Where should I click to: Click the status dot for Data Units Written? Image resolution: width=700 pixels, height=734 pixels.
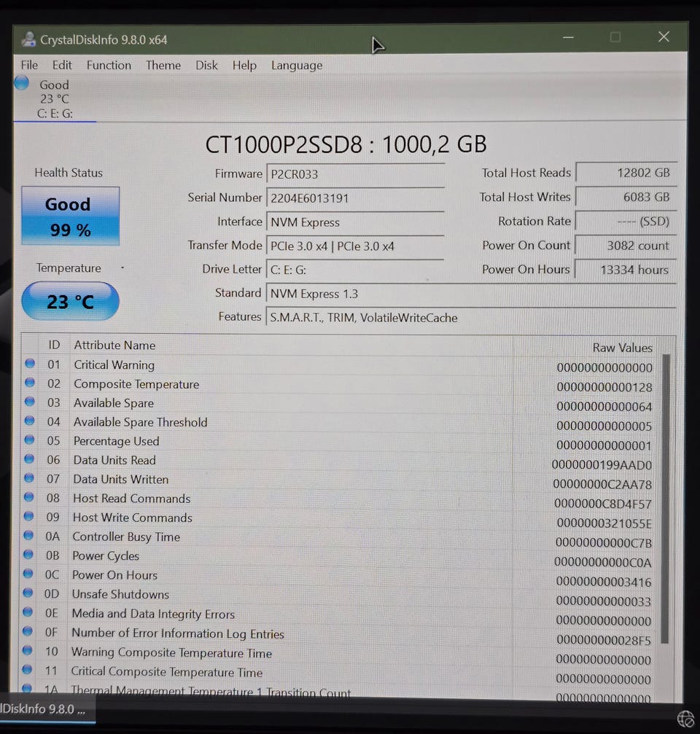click(x=29, y=477)
